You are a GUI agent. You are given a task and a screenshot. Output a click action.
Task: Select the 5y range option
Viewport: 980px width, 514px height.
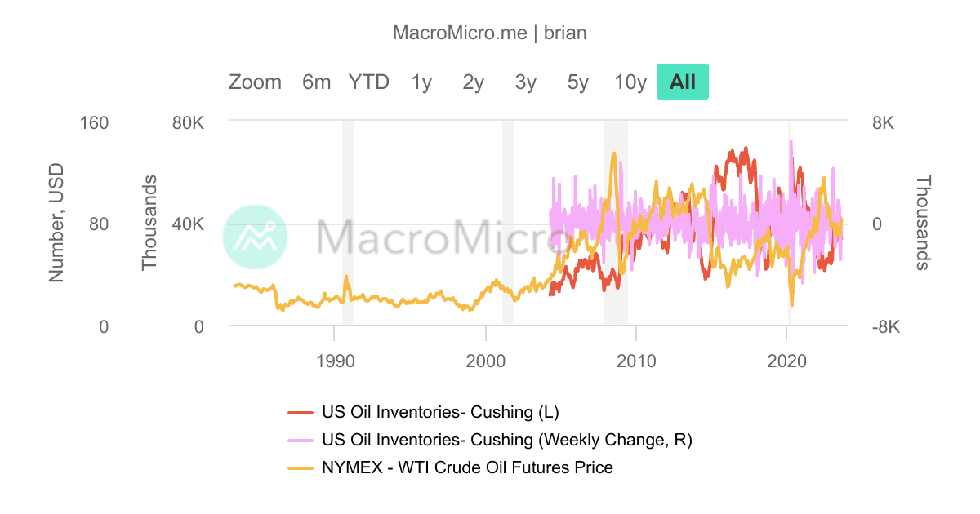[x=577, y=82]
